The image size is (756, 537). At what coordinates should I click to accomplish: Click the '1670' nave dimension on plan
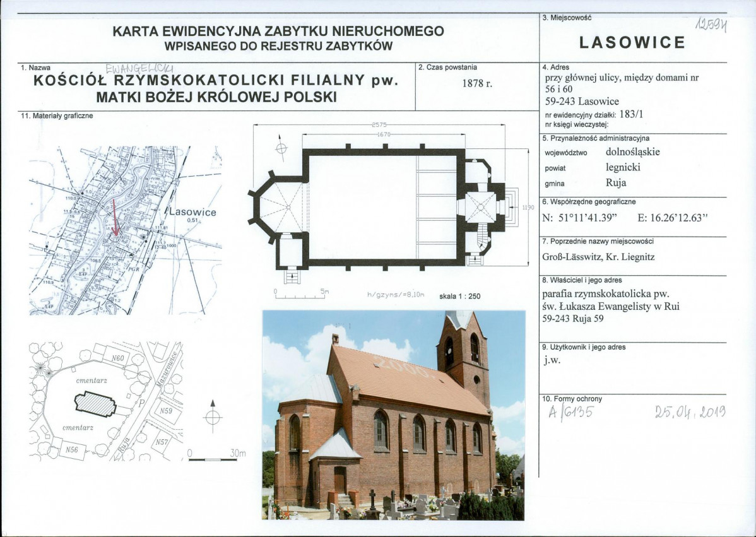pos(383,134)
